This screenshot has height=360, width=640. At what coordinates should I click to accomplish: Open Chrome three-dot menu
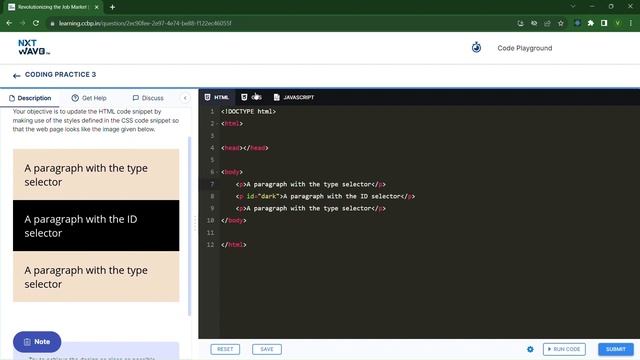pos(631,23)
